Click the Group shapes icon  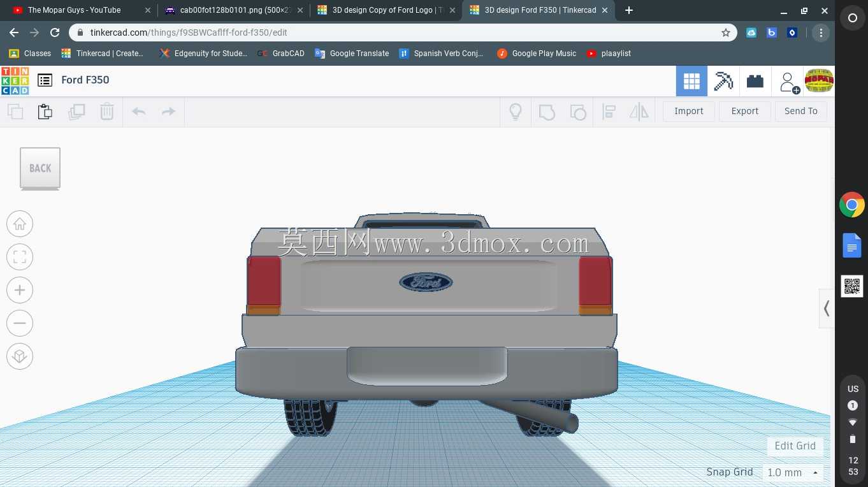point(547,112)
